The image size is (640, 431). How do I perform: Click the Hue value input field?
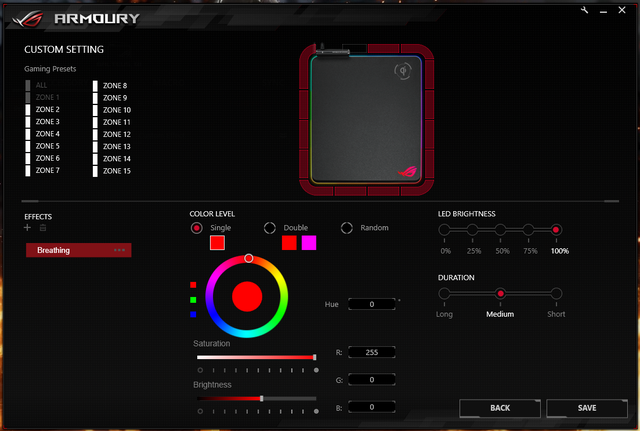coord(371,304)
